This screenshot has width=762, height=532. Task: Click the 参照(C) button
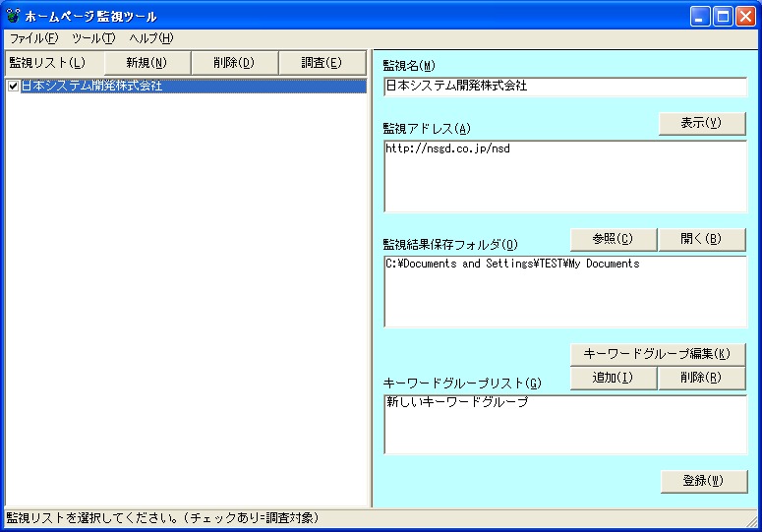(614, 239)
